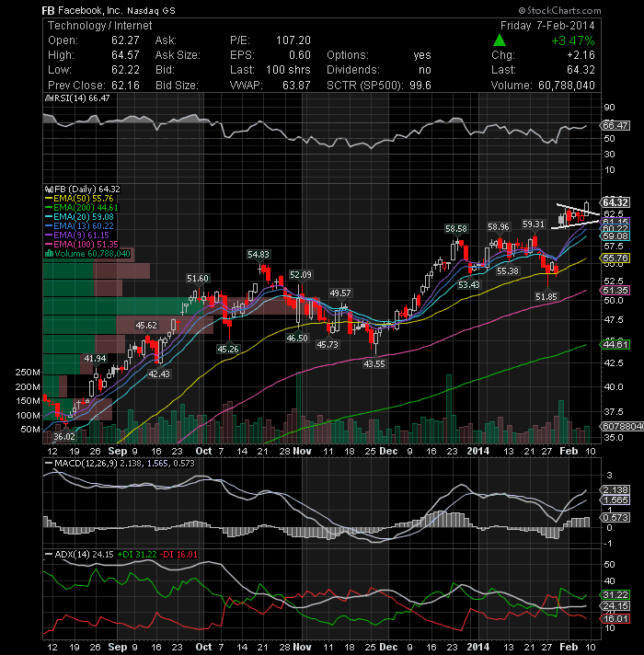This screenshot has height=655, width=644.
Task: Click the '+3.47%' percent change value
Action: pos(572,40)
